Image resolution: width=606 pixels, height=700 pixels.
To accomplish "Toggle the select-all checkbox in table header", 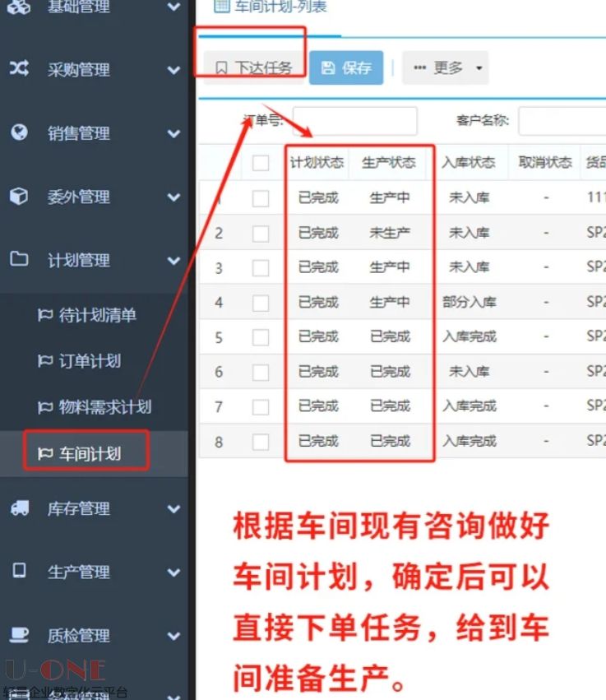I will (261, 163).
